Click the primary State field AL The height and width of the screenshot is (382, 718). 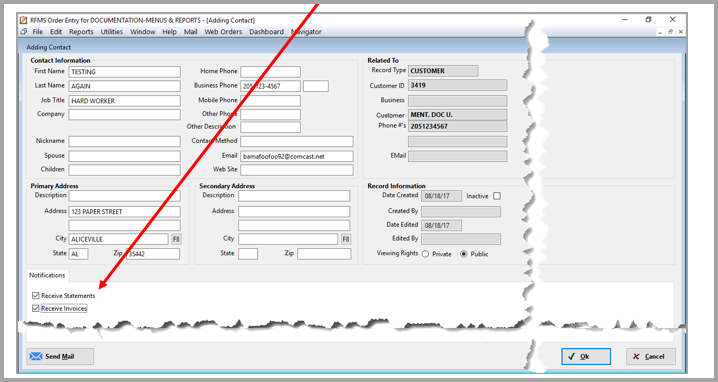click(78, 254)
